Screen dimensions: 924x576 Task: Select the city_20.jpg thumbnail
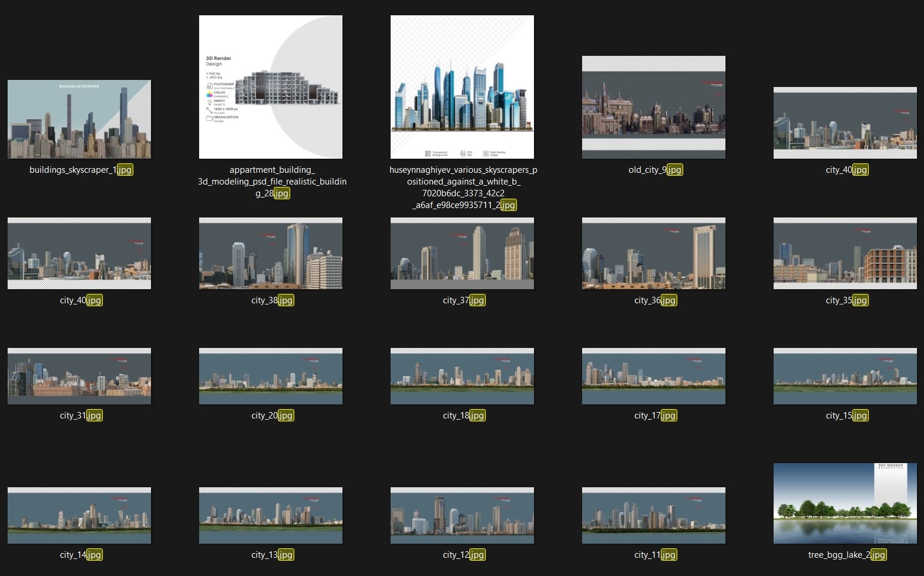271,376
